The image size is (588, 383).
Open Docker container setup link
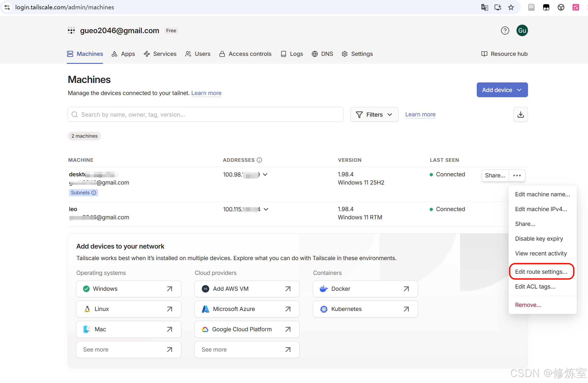(365, 289)
